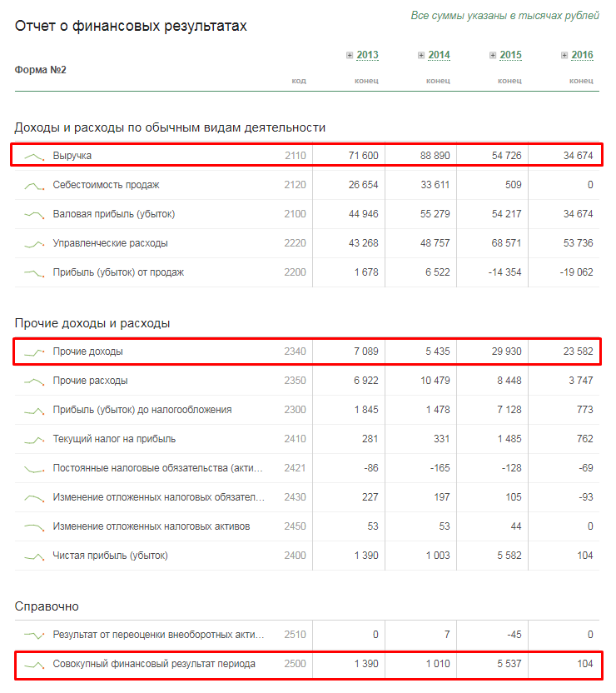The height and width of the screenshot is (693, 616).
Task: Open the trend sparkline icon for Выручка
Action: click(34, 156)
